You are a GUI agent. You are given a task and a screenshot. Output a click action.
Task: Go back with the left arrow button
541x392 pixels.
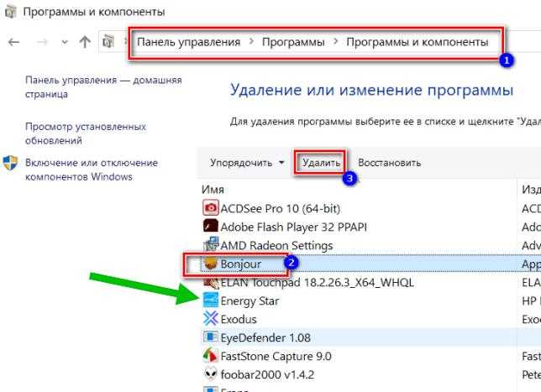coord(14,42)
